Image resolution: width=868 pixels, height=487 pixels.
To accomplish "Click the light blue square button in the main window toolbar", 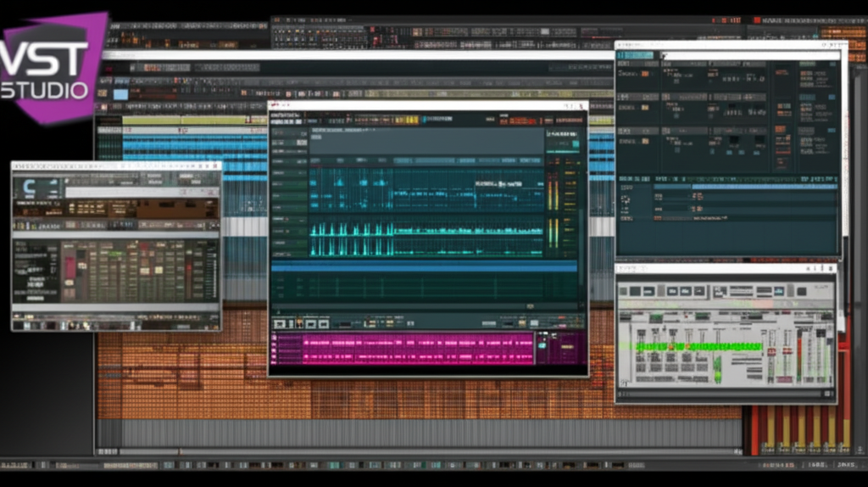I will click(120, 93).
